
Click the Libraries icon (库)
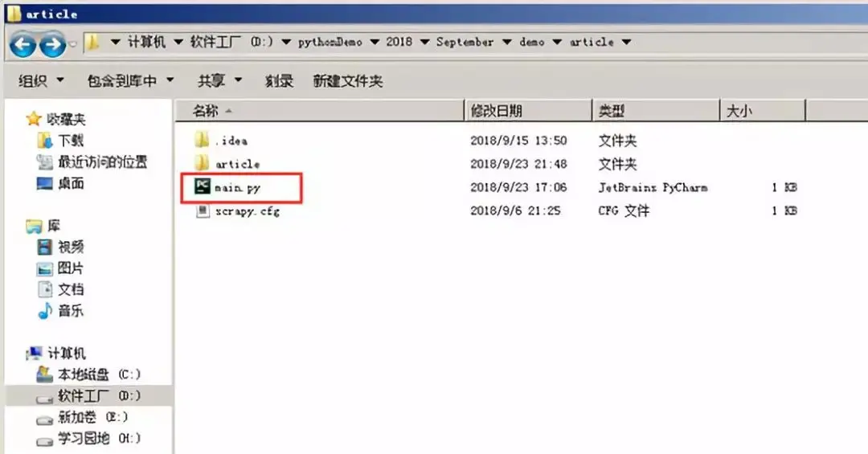[x=34, y=226]
